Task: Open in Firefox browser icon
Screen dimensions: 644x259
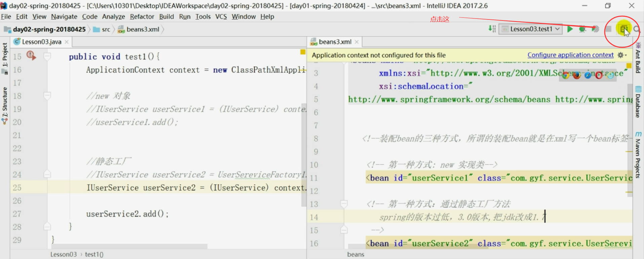Action: point(577,75)
